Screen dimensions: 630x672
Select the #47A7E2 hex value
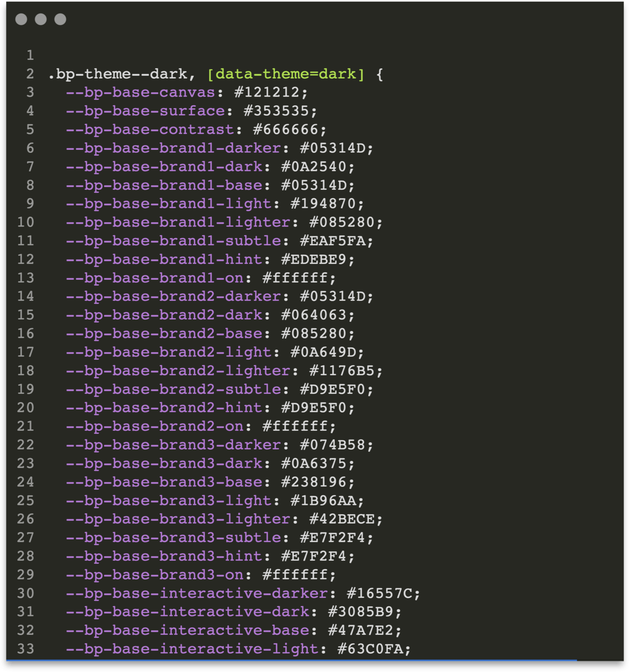click(361, 630)
